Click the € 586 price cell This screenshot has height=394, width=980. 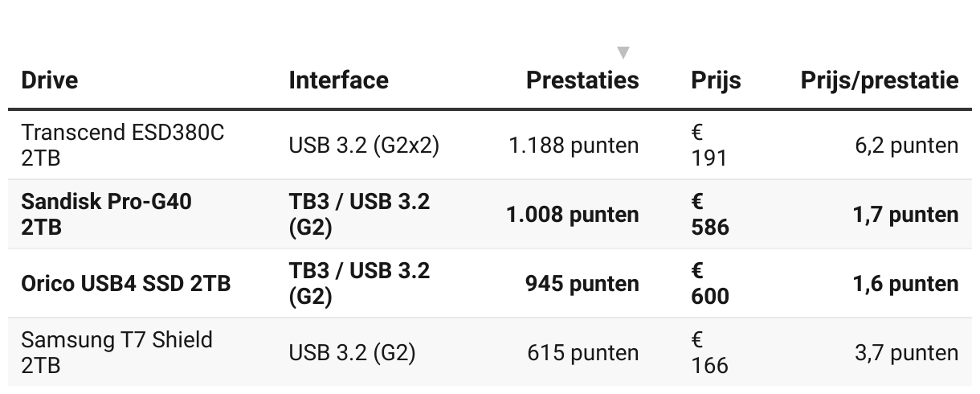coord(710,215)
